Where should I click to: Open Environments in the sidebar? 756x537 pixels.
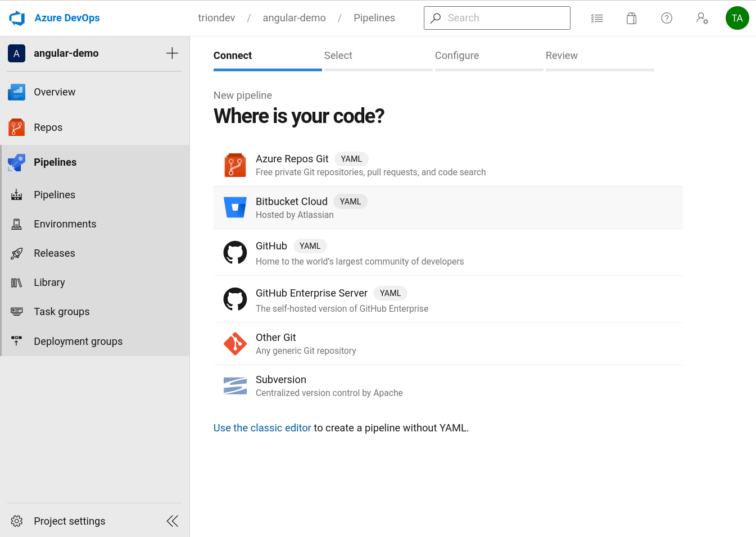(95, 224)
